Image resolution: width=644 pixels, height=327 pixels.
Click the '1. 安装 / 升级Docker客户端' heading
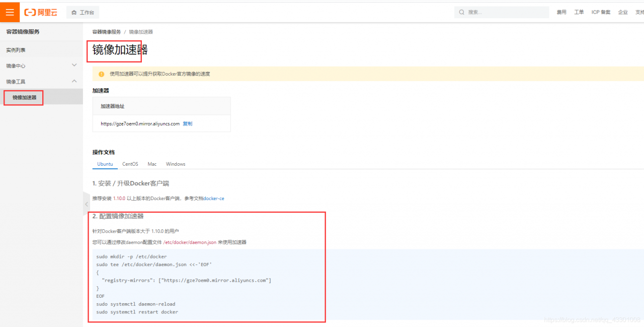tap(131, 183)
